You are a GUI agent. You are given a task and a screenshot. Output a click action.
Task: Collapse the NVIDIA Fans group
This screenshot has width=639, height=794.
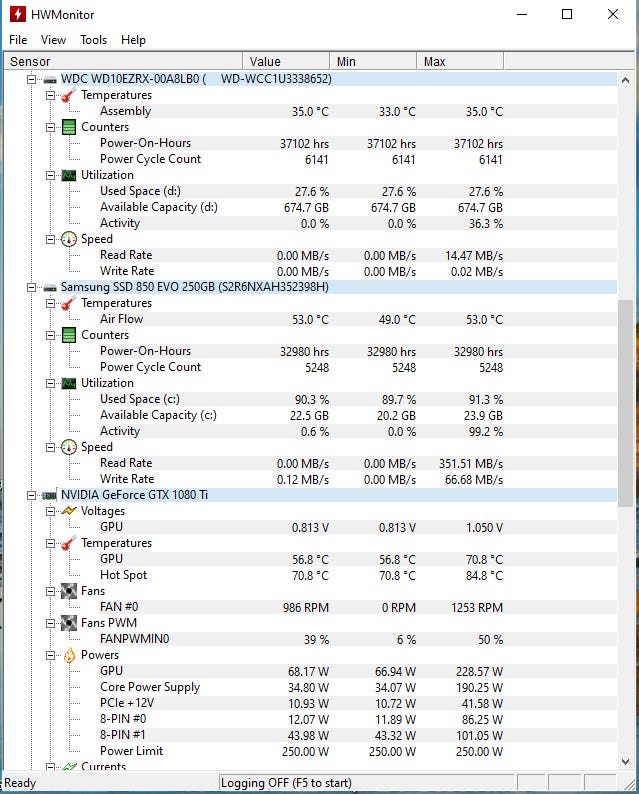click(x=51, y=591)
